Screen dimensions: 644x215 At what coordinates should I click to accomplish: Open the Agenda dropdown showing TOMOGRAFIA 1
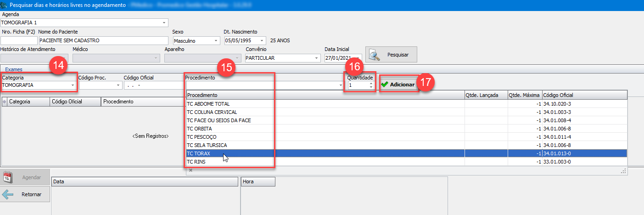click(x=164, y=23)
